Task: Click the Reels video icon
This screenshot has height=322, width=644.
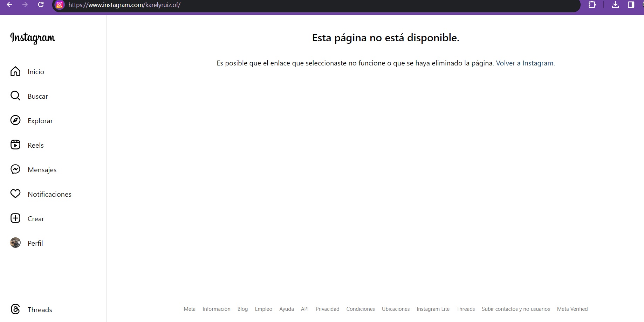Action: tap(15, 145)
